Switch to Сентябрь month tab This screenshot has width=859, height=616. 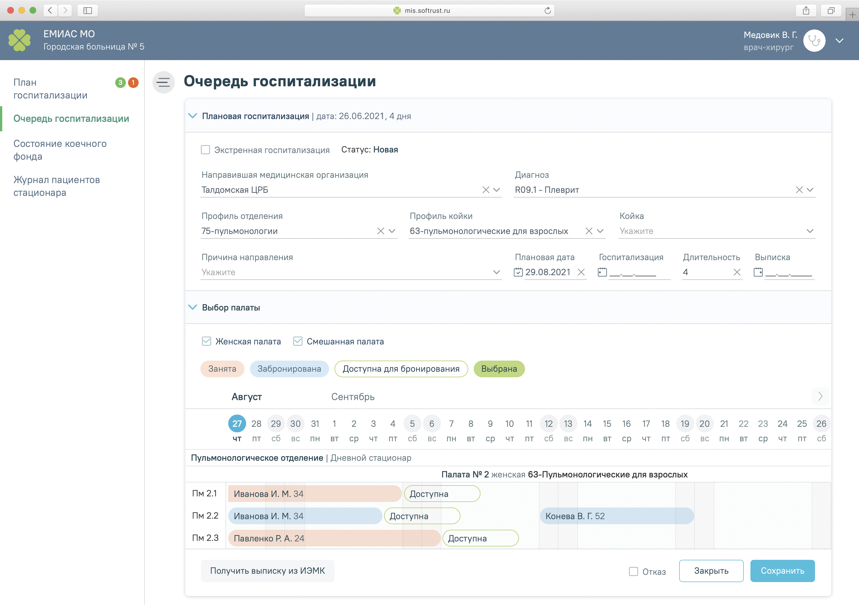353,397
